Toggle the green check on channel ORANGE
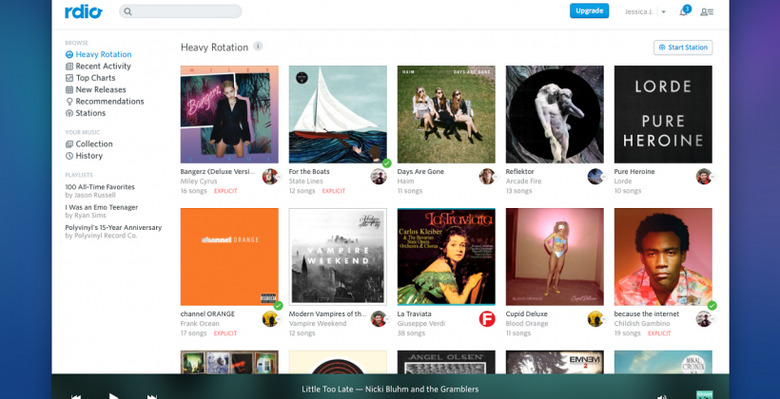The image size is (780, 399). tap(278, 305)
